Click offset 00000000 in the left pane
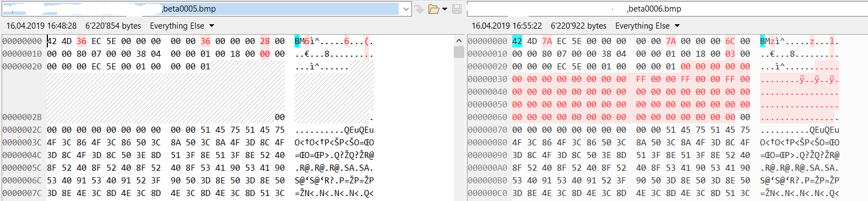Image resolution: width=868 pixels, height=201 pixels. (x=22, y=41)
